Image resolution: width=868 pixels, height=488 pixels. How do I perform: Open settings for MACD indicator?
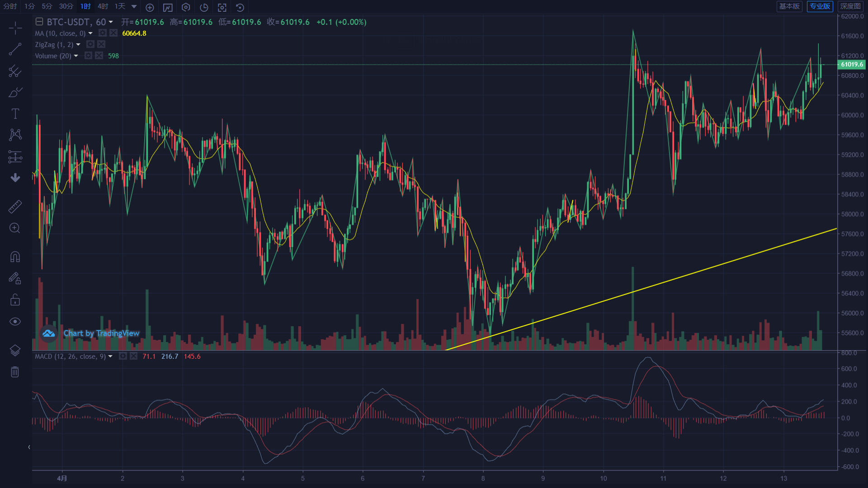[x=123, y=356]
